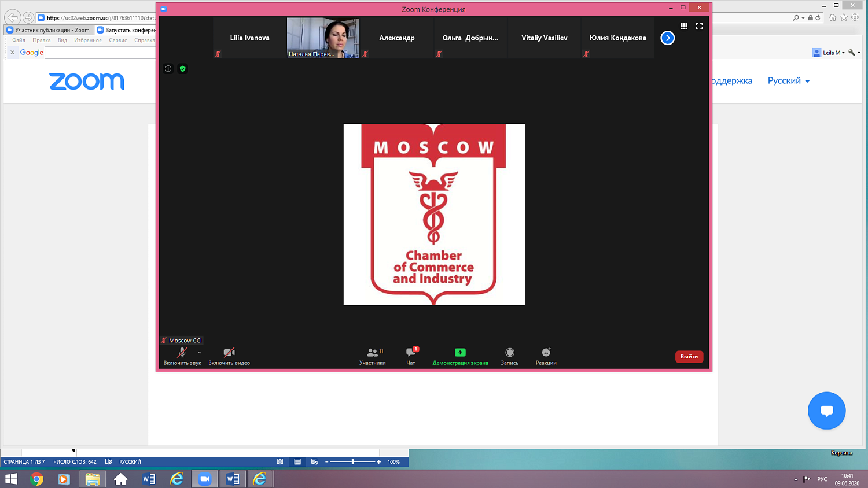The image size is (868, 488).
Task: Open the Реакции reactions menu
Action: [x=546, y=356]
